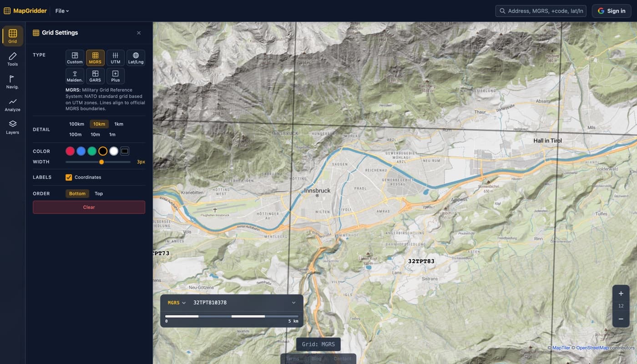The height and width of the screenshot is (364, 637).
Task: Toggle the Coordinates labels checkbox
Action: click(x=69, y=177)
